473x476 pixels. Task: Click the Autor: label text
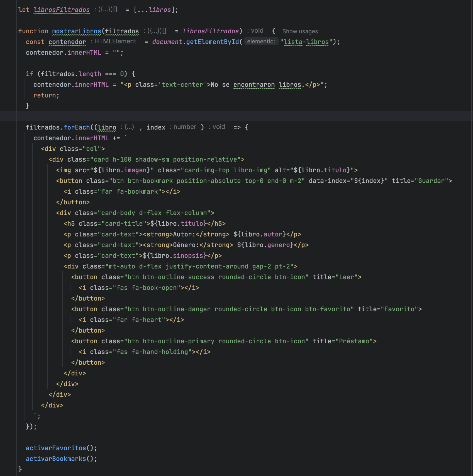coord(184,234)
